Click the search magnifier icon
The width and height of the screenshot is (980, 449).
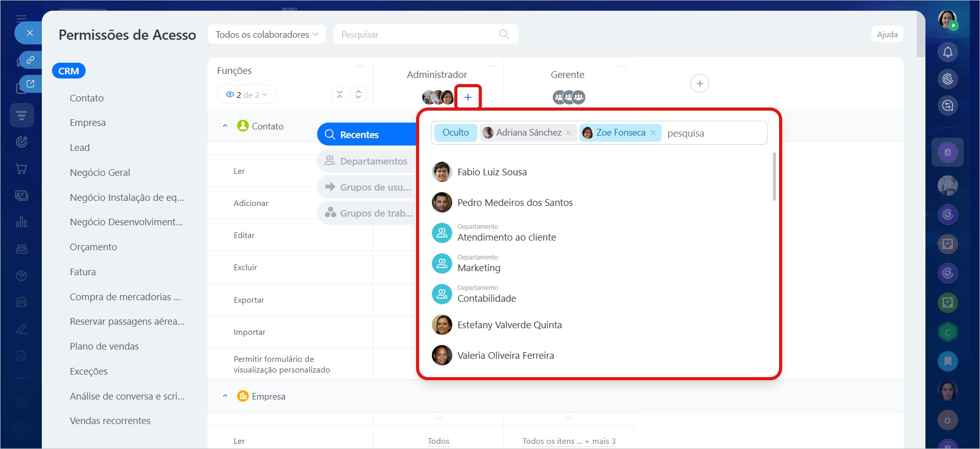(504, 34)
